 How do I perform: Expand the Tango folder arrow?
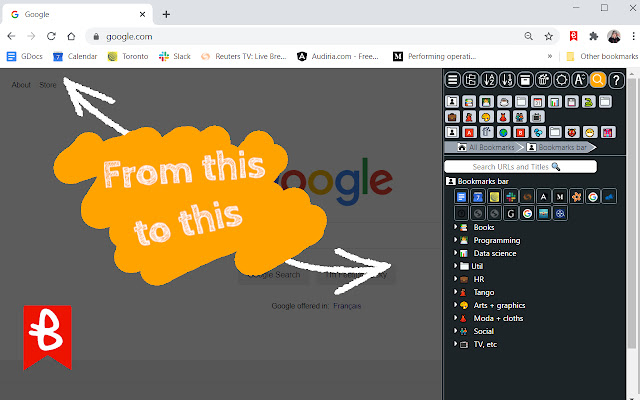pyautogui.click(x=455, y=292)
